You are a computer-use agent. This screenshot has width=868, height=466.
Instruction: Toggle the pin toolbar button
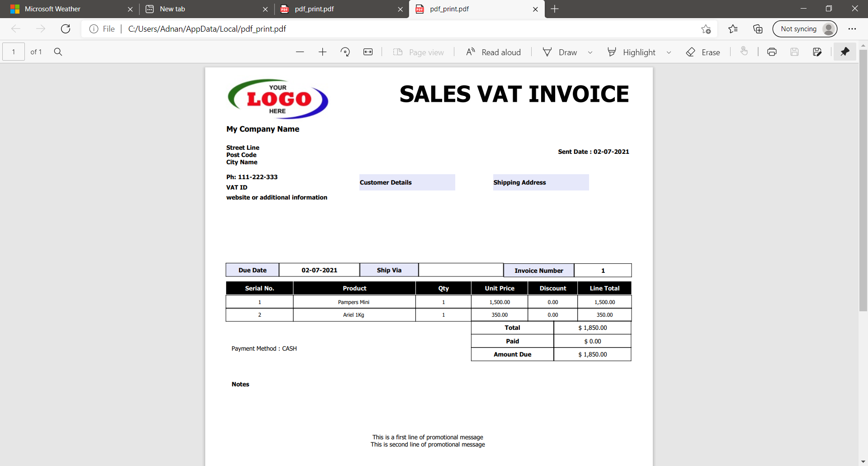pyautogui.click(x=844, y=52)
